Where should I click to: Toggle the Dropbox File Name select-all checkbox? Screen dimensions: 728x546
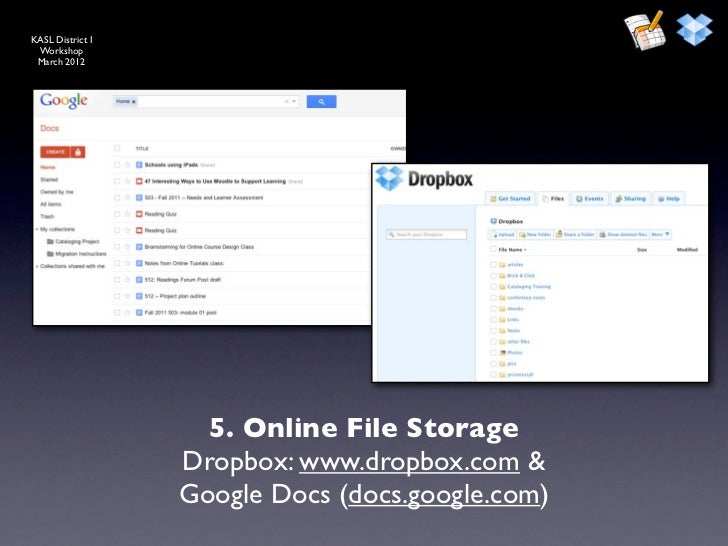[493, 249]
